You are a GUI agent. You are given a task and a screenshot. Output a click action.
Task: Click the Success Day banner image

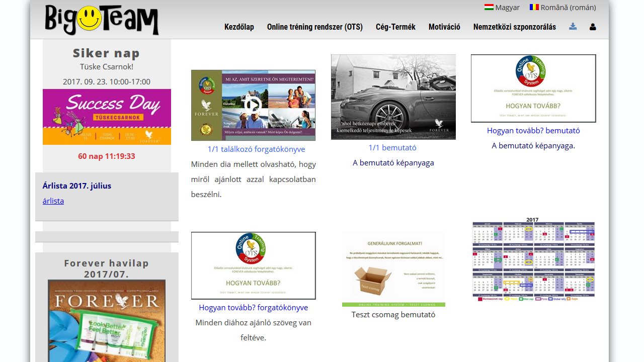tap(107, 117)
